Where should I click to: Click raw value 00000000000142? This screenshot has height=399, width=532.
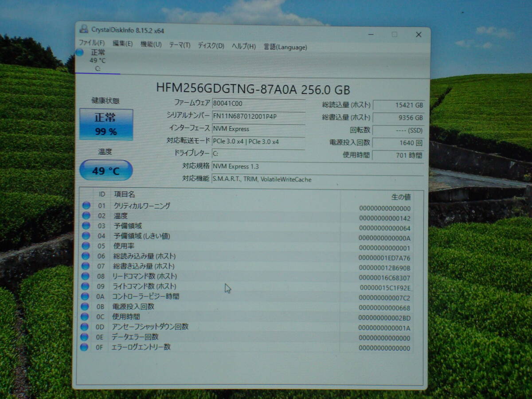tap(385, 219)
